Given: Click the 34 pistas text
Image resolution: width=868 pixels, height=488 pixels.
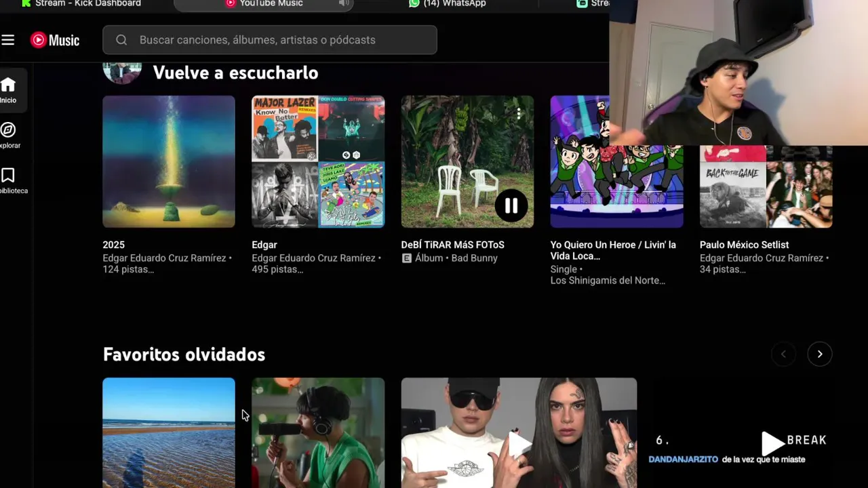Looking at the screenshot, I should click(x=722, y=270).
